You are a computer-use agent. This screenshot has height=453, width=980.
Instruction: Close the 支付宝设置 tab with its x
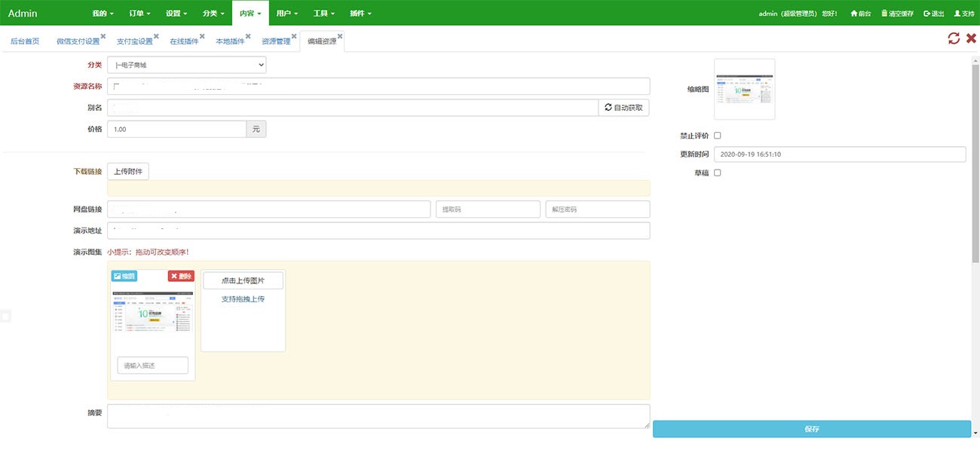click(x=156, y=36)
